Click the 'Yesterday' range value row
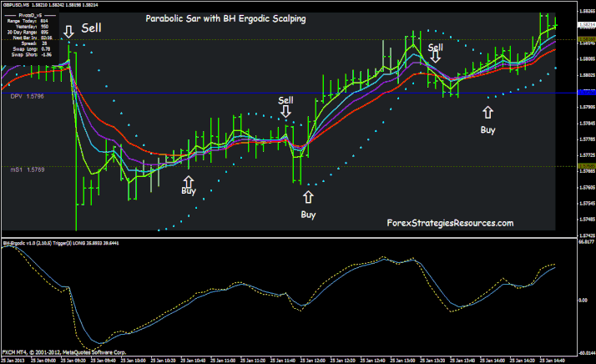Viewport: 596px width, 364px height. pos(32,27)
